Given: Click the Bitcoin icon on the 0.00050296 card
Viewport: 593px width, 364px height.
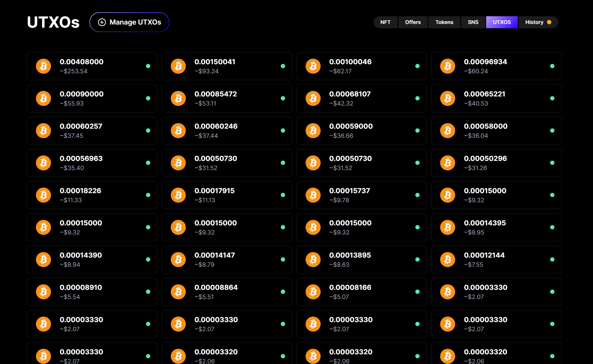Looking at the screenshot, I should point(448,163).
